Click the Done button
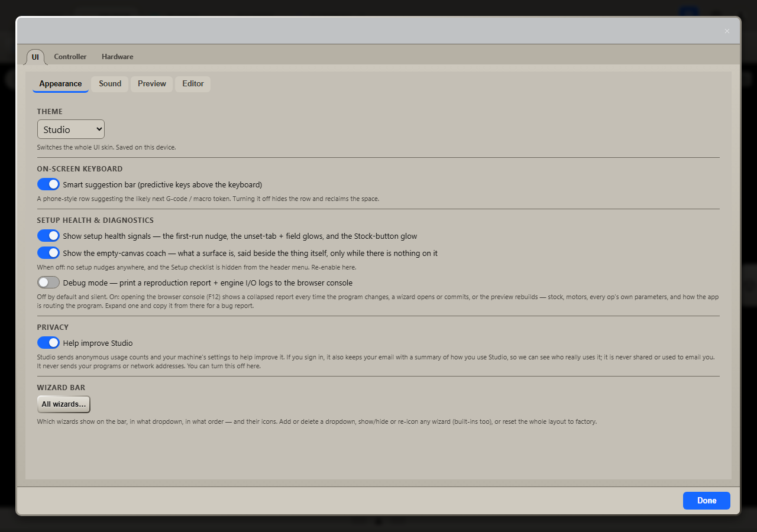The width and height of the screenshot is (757, 532). (707, 501)
